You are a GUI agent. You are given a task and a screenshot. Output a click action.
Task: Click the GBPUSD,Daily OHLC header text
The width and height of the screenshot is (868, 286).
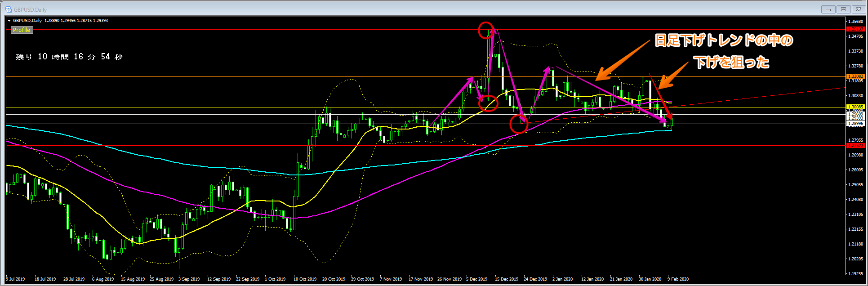(60, 21)
